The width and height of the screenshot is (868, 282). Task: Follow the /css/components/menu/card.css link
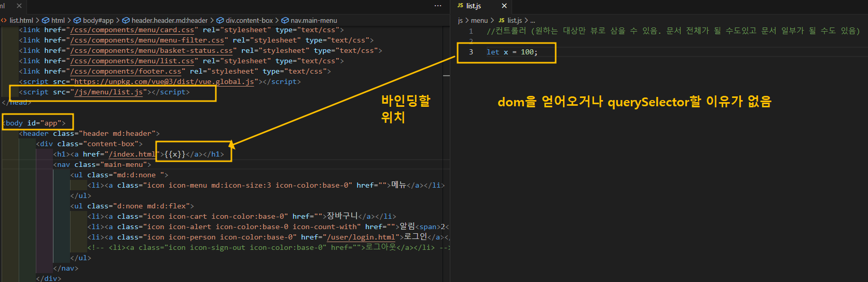132,30
